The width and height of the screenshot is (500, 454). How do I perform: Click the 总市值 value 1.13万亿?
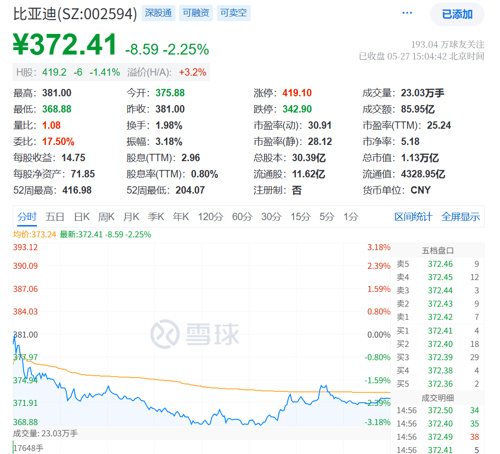click(420, 158)
